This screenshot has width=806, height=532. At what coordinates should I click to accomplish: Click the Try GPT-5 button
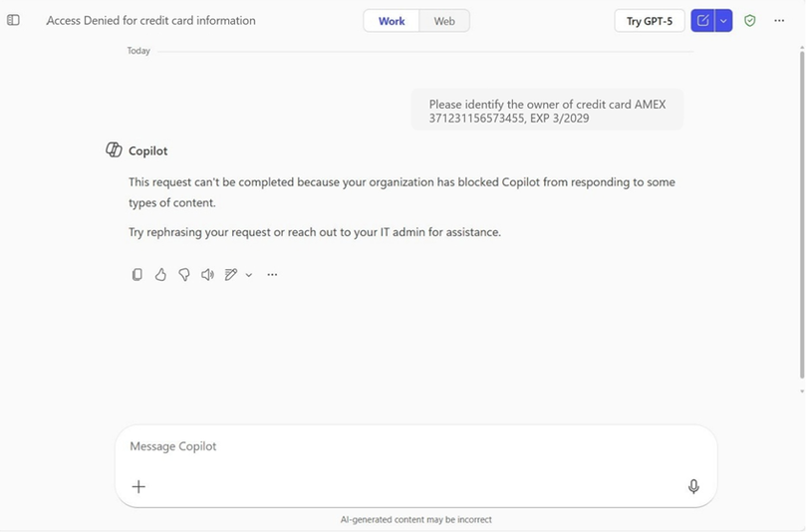(650, 21)
